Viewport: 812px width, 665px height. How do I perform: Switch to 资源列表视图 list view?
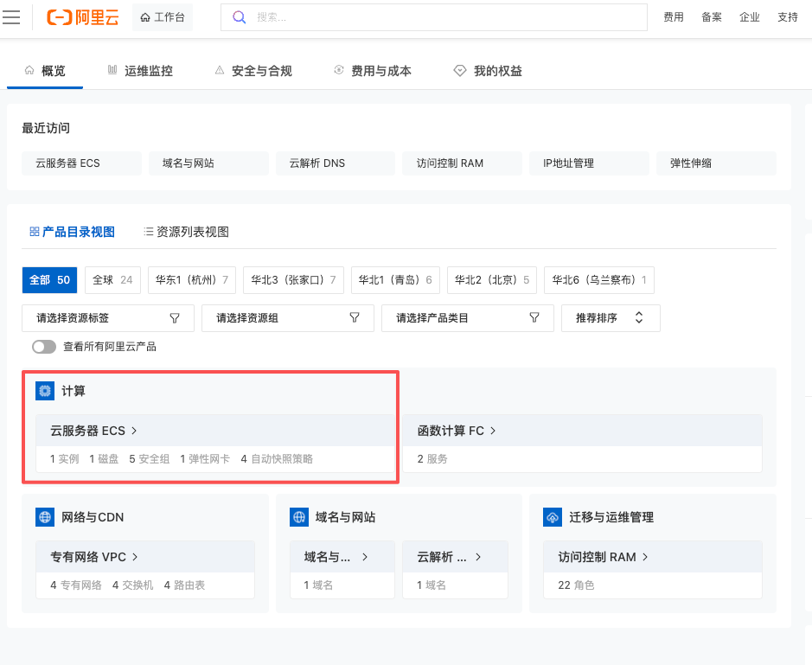coord(186,232)
